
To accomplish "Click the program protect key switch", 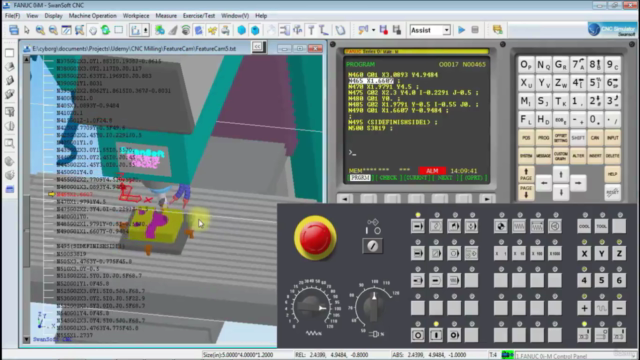I will tap(372, 246).
